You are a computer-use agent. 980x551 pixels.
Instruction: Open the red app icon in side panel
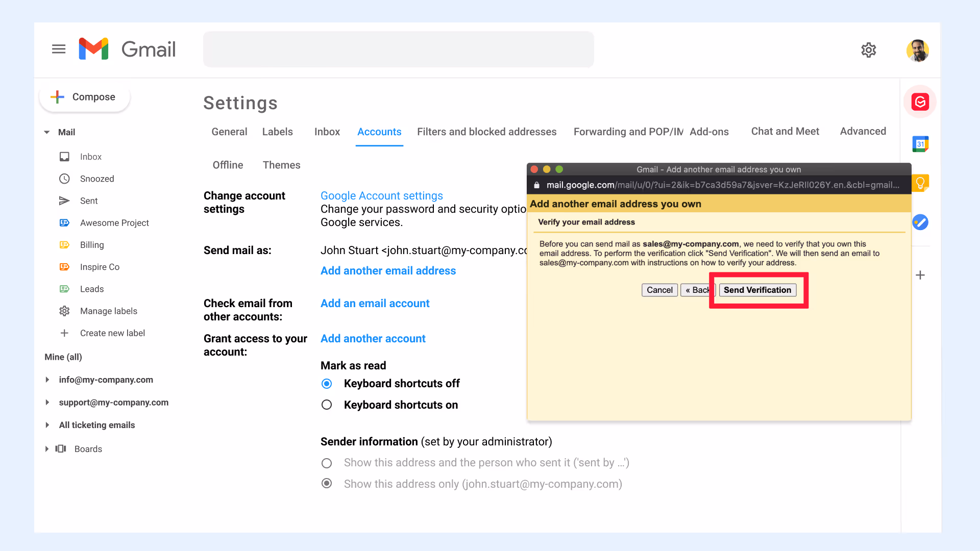tap(920, 102)
